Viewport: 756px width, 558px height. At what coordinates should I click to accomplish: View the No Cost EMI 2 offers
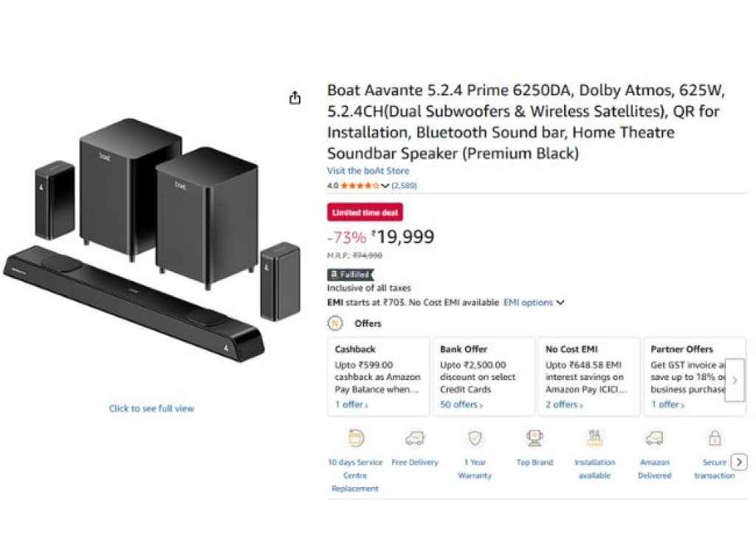pyautogui.click(x=564, y=404)
